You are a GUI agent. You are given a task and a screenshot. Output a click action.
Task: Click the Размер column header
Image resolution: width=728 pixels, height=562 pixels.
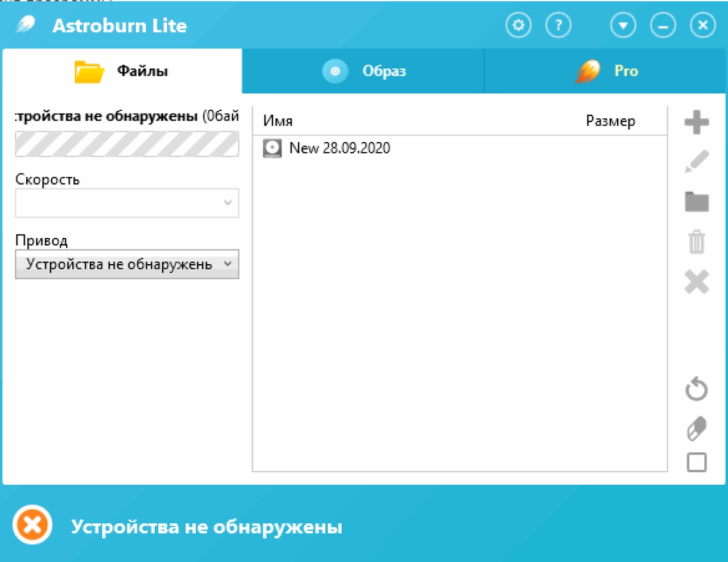[610, 121]
